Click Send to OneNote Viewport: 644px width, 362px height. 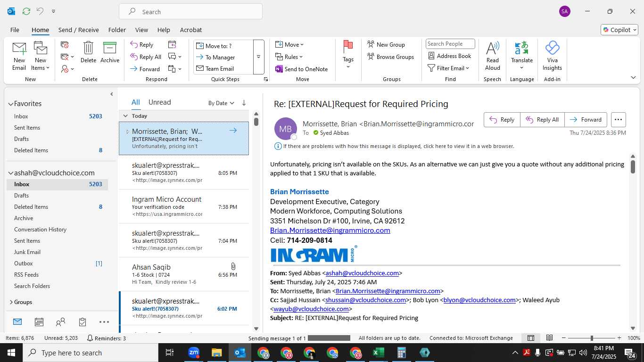[x=302, y=69]
